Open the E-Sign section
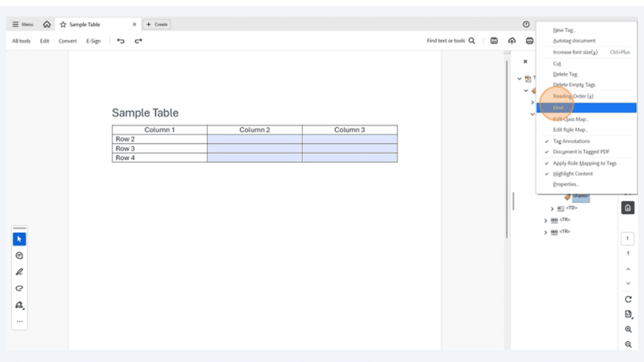The image size is (644, 362). click(93, 40)
